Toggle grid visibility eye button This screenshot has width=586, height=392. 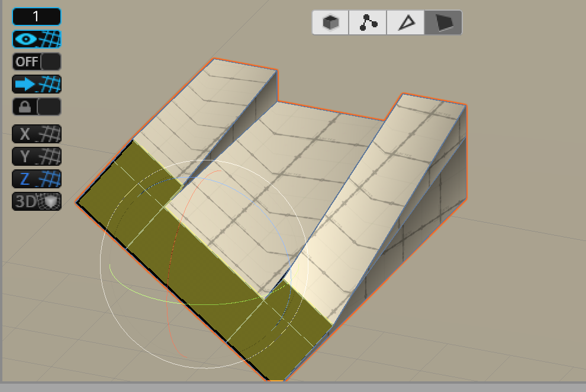pyautogui.click(x=37, y=39)
